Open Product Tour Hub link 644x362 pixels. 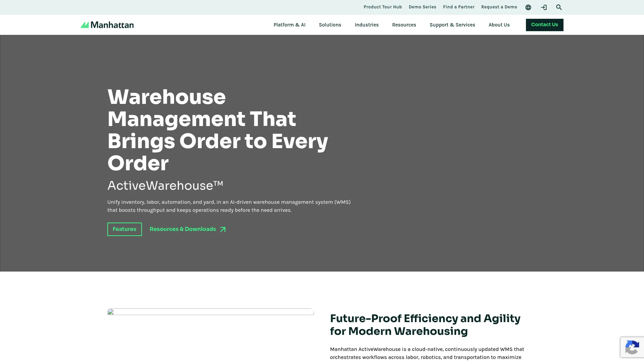click(x=383, y=7)
